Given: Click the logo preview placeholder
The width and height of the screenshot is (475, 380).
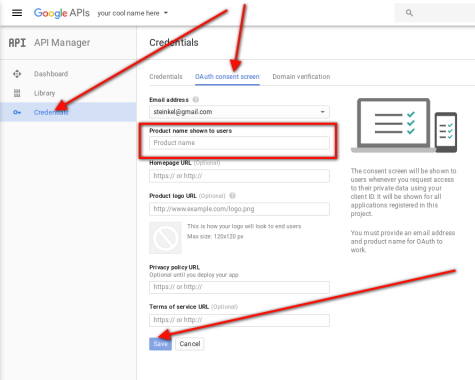Looking at the screenshot, I should point(165,238).
